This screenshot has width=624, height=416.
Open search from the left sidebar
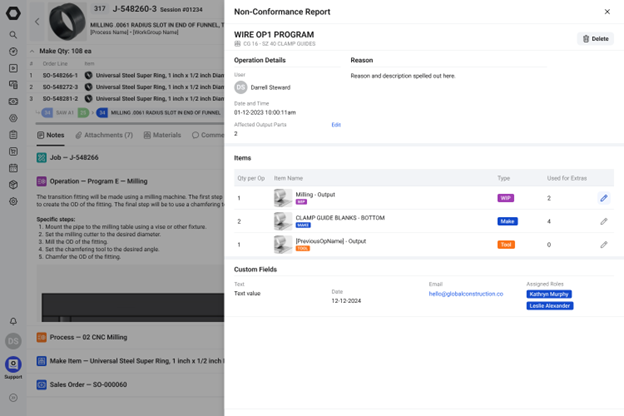13,35
